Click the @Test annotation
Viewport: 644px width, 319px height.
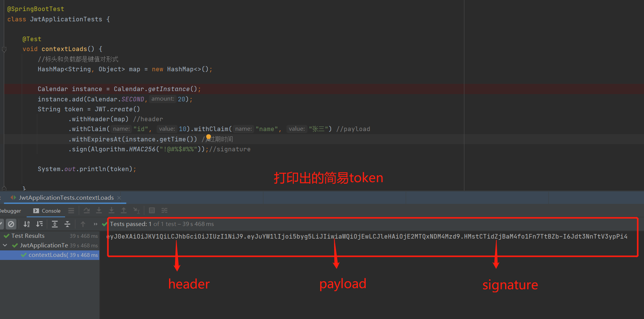pos(32,39)
